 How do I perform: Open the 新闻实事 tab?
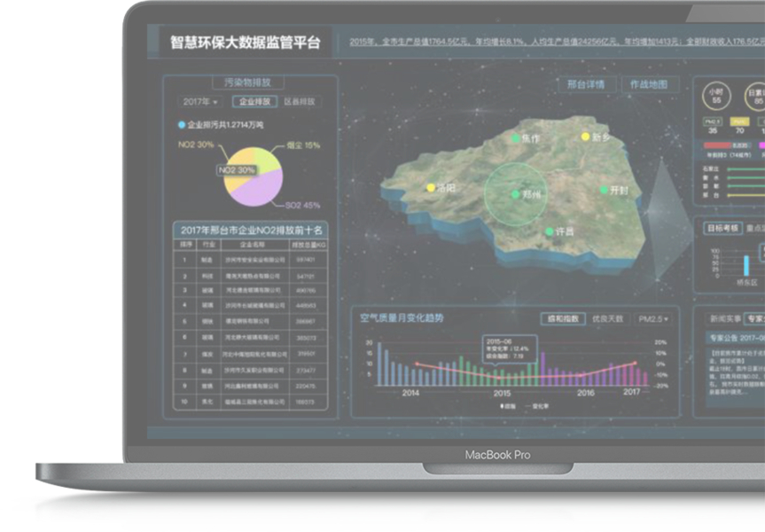pyautogui.click(x=723, y=317)
